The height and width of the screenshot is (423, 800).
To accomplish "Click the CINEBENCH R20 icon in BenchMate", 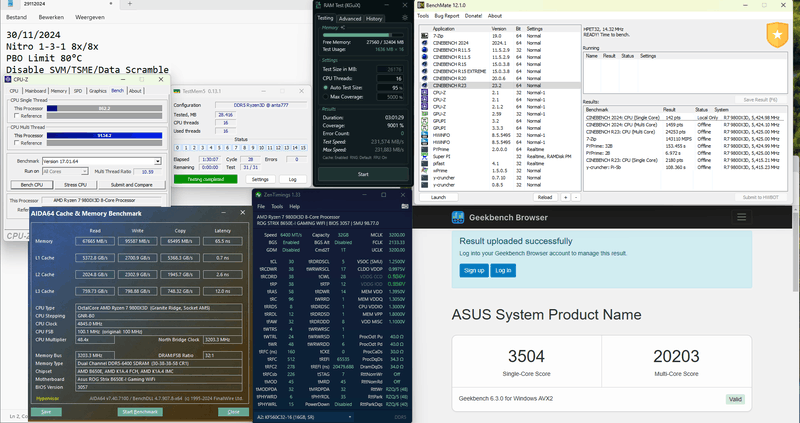I will coord(424,79).
